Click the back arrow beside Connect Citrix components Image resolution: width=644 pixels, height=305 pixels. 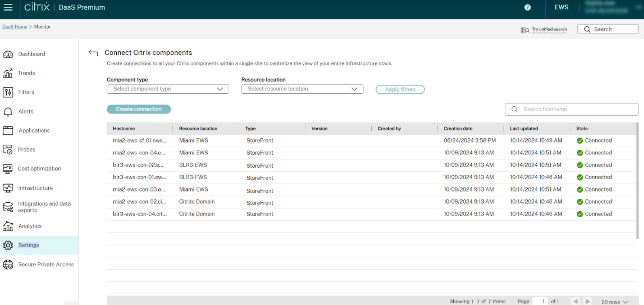93,53
